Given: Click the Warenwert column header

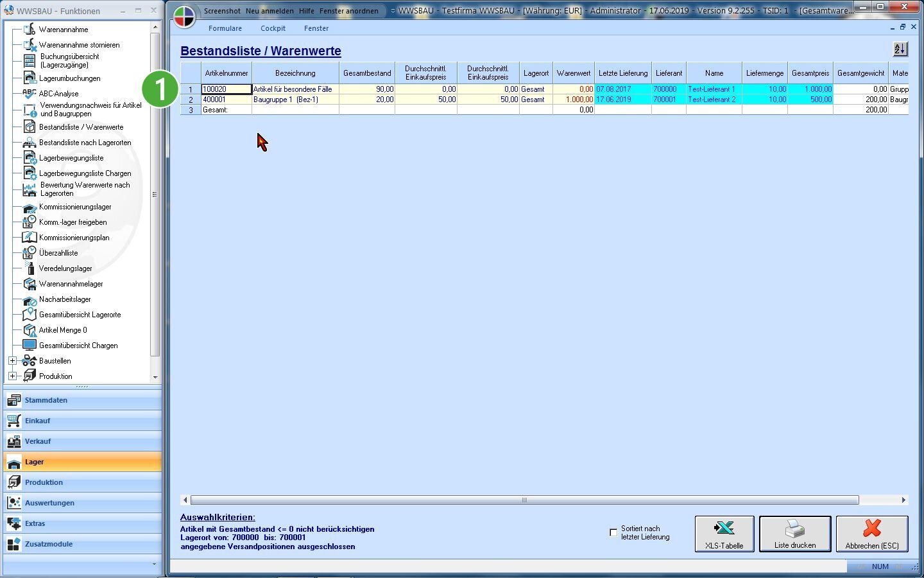Looking at the screenshot, I should pyautogui.click(x=574, y=73).
